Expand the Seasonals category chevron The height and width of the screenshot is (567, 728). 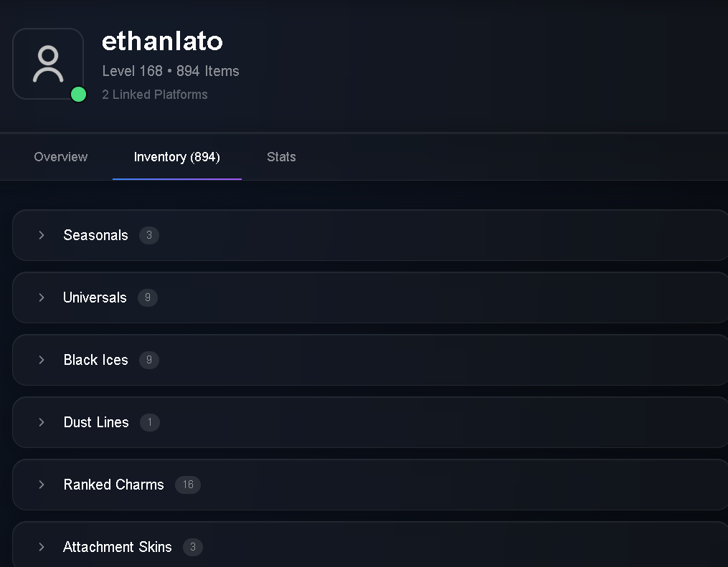[x=42, y=235]
